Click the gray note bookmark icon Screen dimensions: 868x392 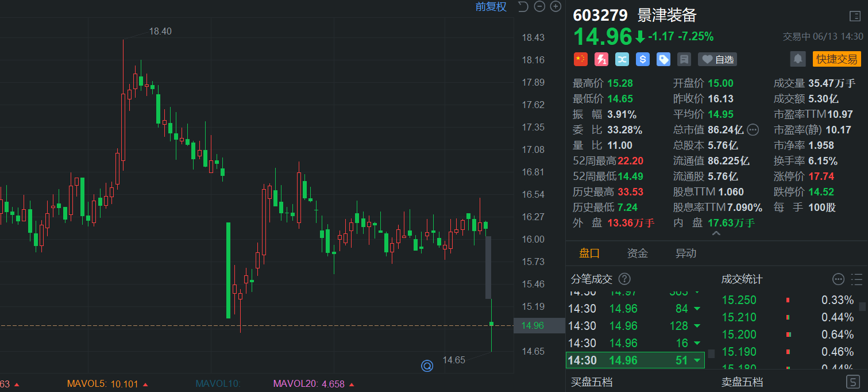click(x=684, y=59)
